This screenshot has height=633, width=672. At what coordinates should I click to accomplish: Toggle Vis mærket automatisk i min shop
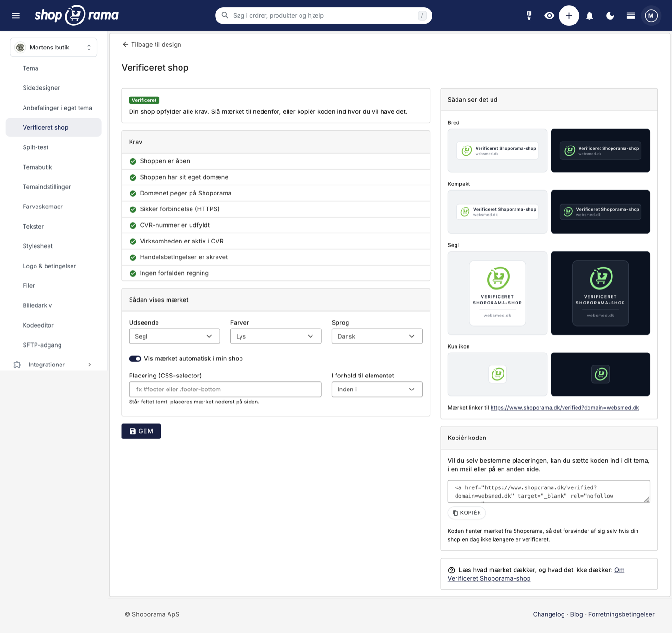click(x=135, y=359)
